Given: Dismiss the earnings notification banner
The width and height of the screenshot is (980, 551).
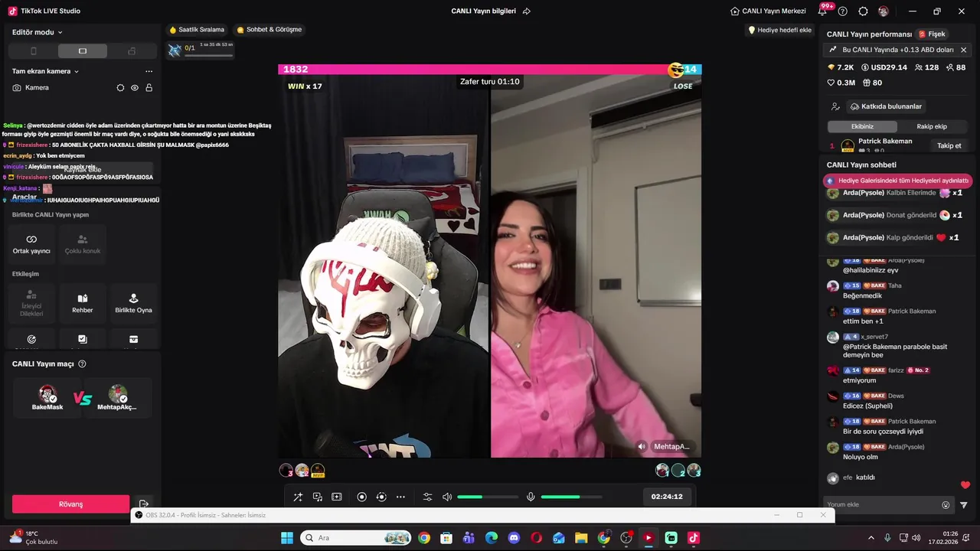Looking at the screenshot, I should click(x=963, y=50).
